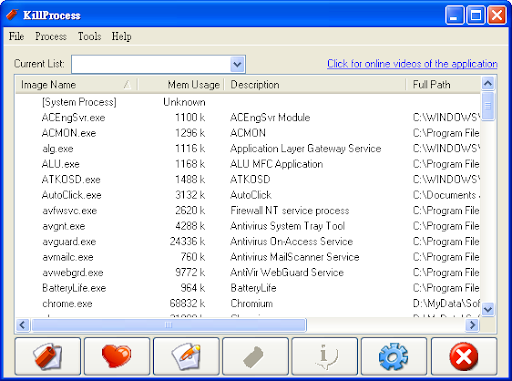The image size is (512, 381).
Task: Click the pencil-and-paper edit list button
Action: (x=186, y=356)
